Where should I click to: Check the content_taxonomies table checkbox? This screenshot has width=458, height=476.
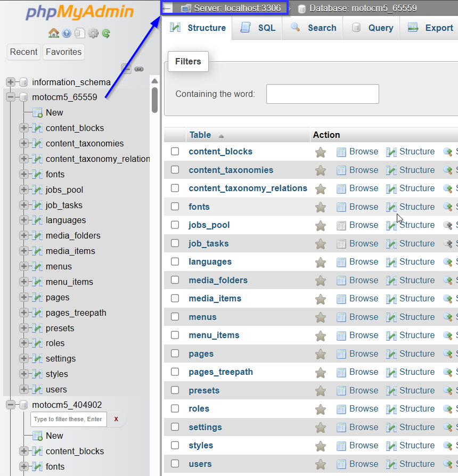tap(175, 169)
